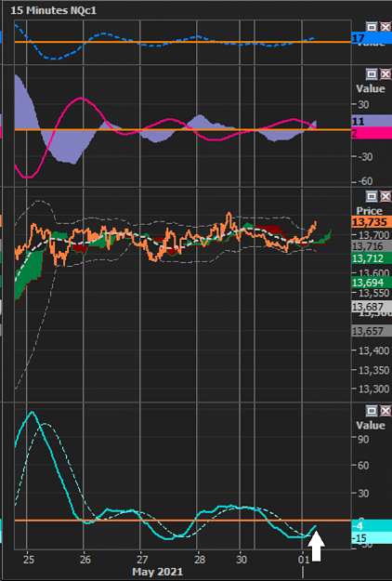Select the light cyan -15 value label
The image size is (392, 581).
(372, 538)
